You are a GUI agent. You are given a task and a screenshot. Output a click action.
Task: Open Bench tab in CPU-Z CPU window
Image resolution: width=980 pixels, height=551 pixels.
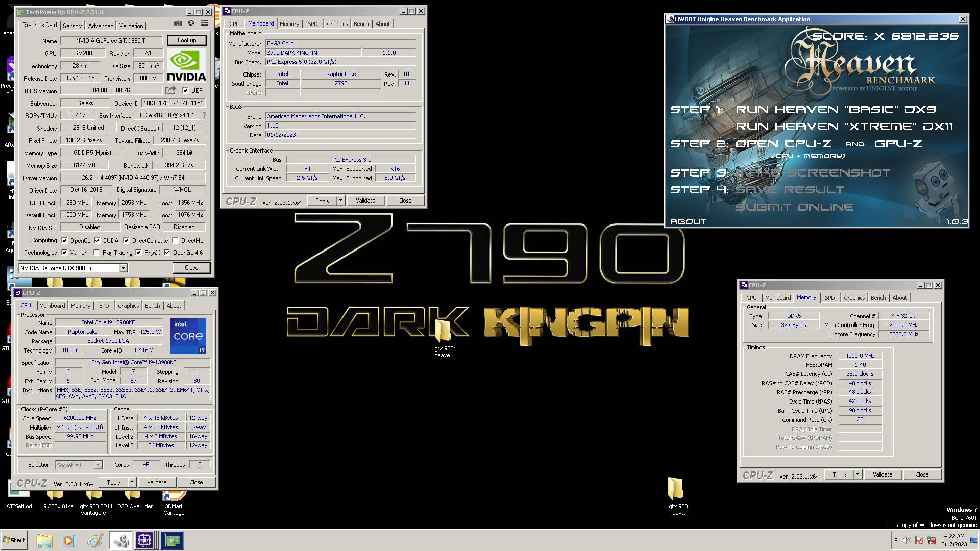pos(152,306)
